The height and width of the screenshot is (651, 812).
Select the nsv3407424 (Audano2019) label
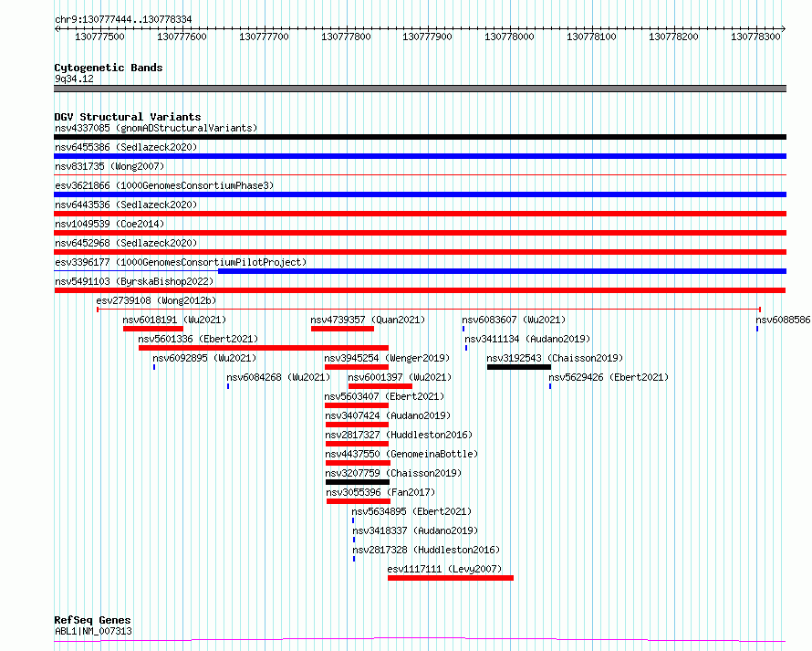[388, 415]
